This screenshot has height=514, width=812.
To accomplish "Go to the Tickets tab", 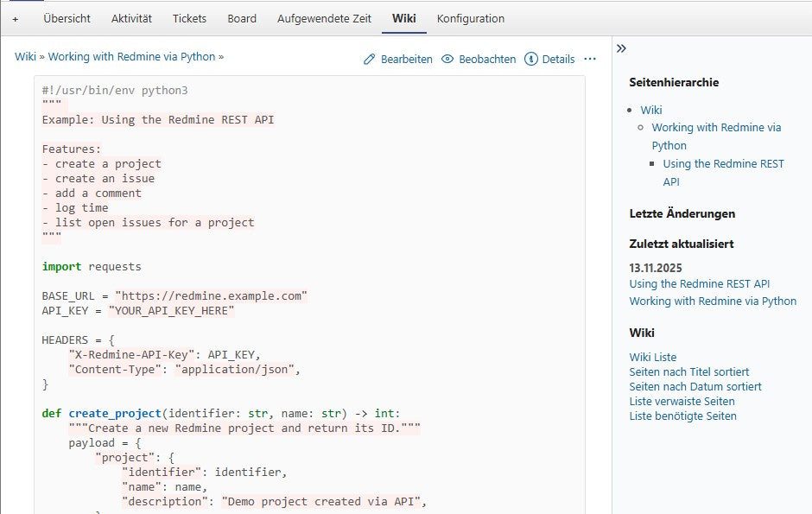I will click(x=189, y=18).
